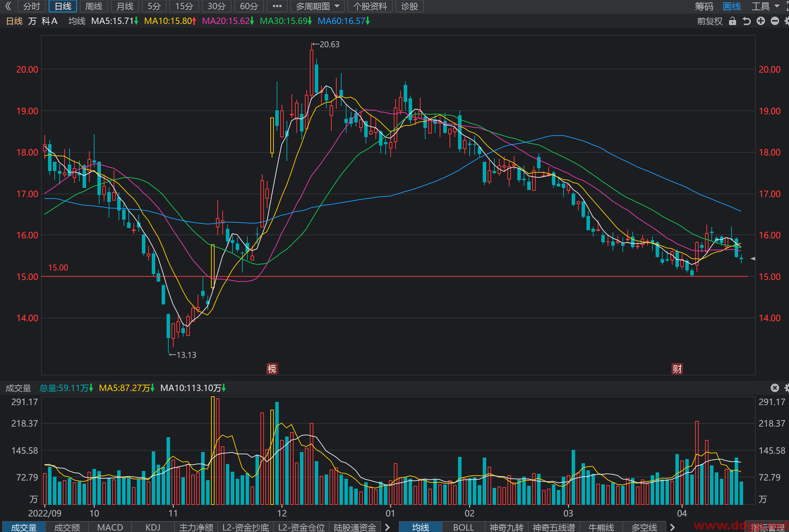This screenshot has height=532, width=789.
Task: Click the unlock padlock icon
Action: tap(733, 21)
